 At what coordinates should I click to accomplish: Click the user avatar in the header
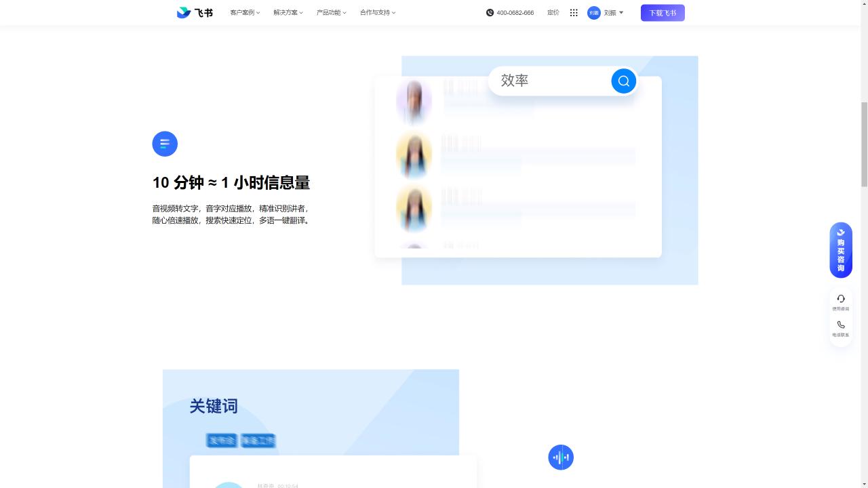[x=594, y=13]
